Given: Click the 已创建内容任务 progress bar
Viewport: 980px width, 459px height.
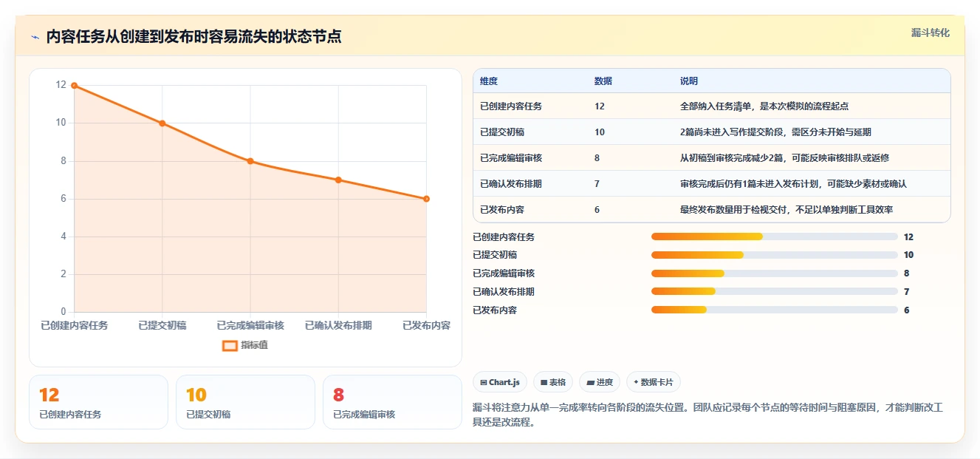Looking at the screenshot, I should point(775,237).
